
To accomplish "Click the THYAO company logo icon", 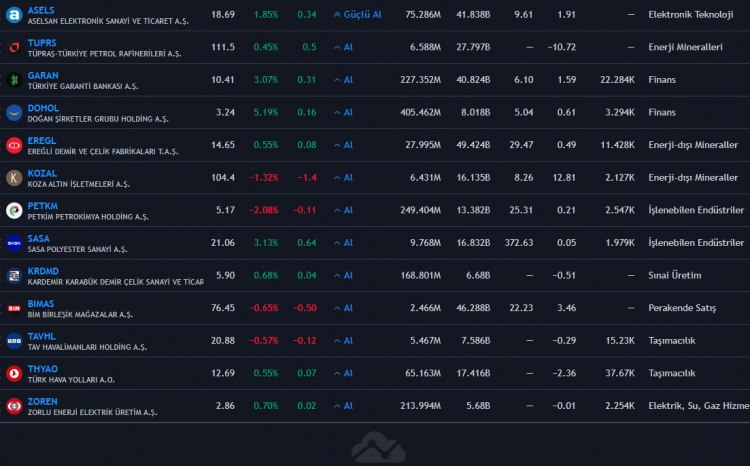I will point(14,373).
